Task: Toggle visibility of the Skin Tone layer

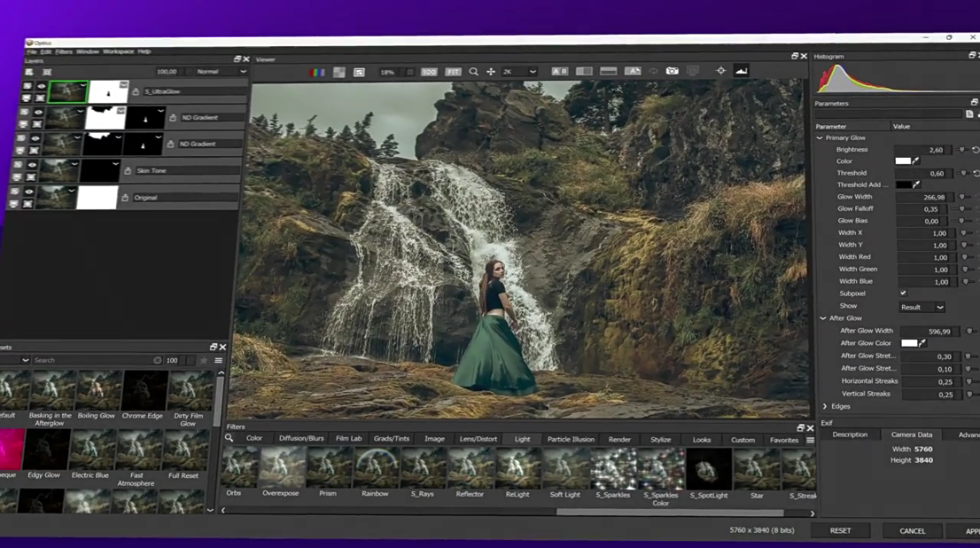Action: (32, 165)
